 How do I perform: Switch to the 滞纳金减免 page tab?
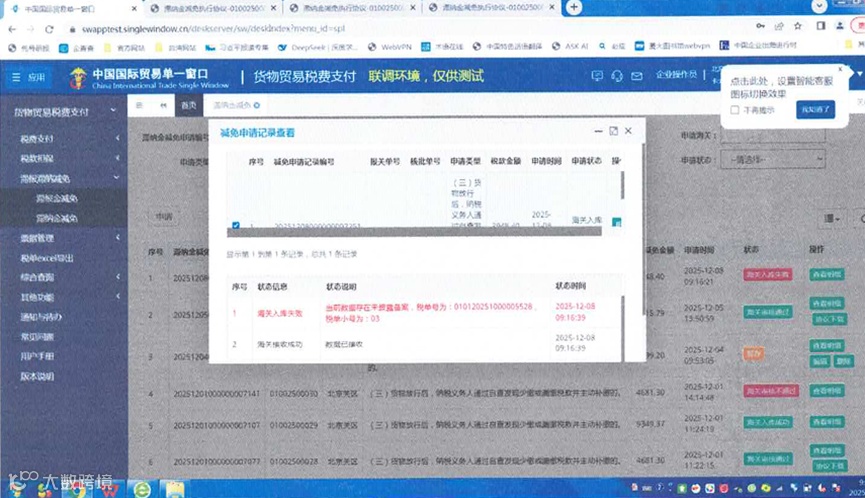236,105
